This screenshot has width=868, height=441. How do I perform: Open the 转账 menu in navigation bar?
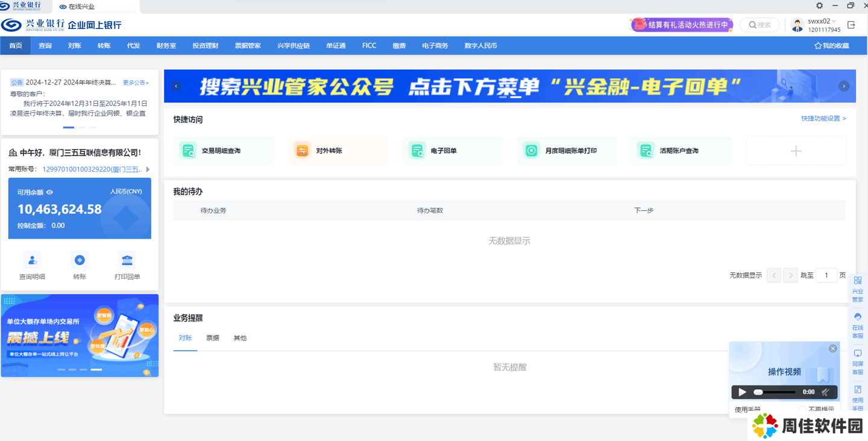pos(104,46)
